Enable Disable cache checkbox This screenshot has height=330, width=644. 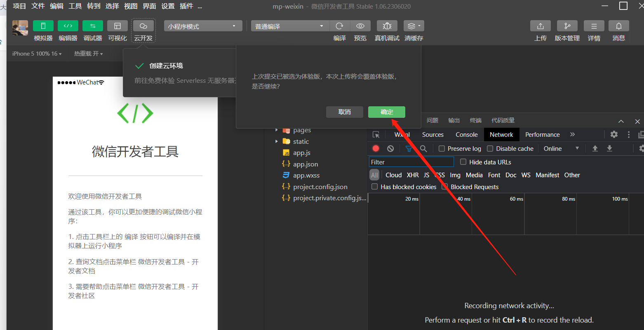coord(490,148)
